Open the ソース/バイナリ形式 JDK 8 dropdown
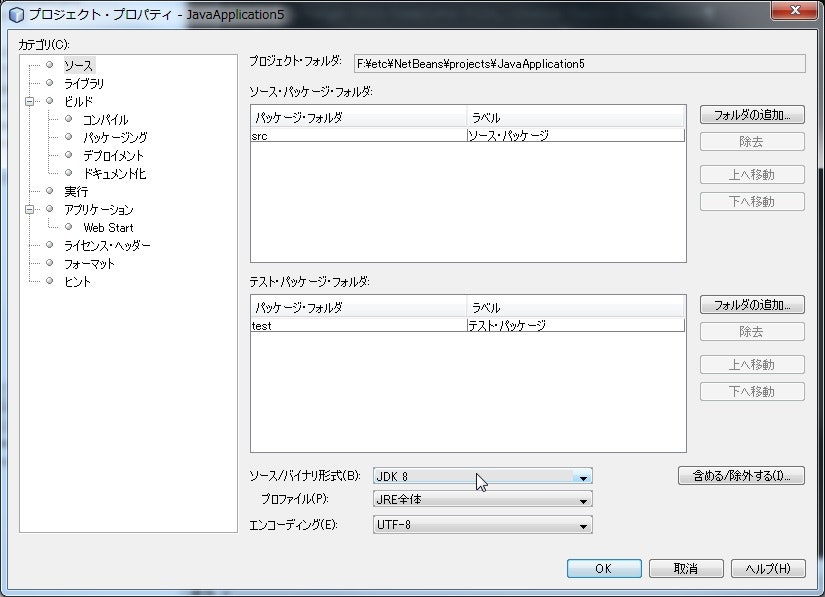825x597 pixels. (x=581, y=475)
